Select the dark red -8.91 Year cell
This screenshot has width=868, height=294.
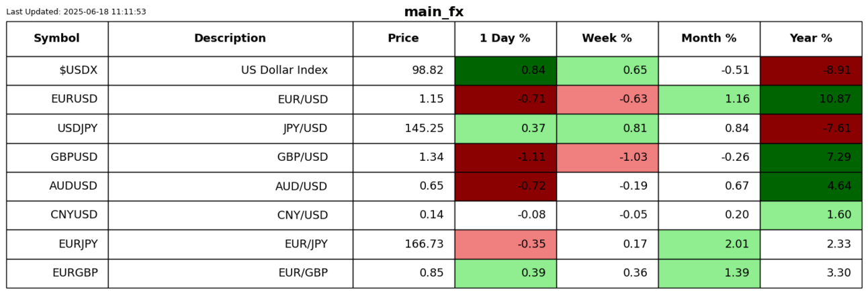click(811, 71)
